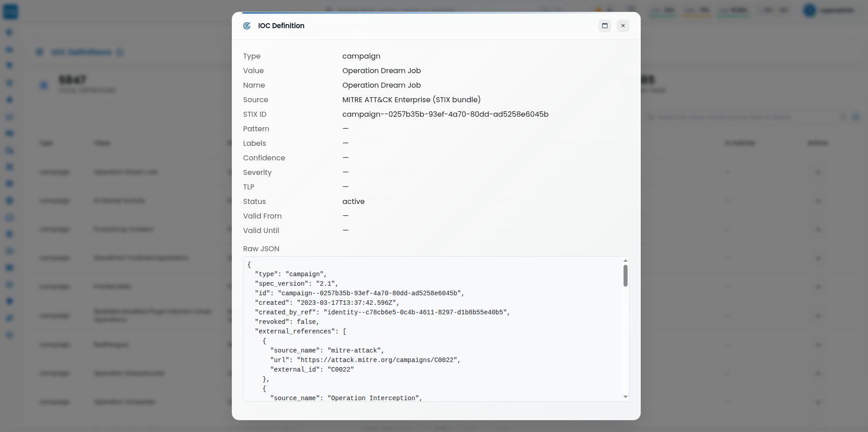Screen dimensions: 868x432
Task: Click the JSON "id" line
Action: (x=359, y=293)
